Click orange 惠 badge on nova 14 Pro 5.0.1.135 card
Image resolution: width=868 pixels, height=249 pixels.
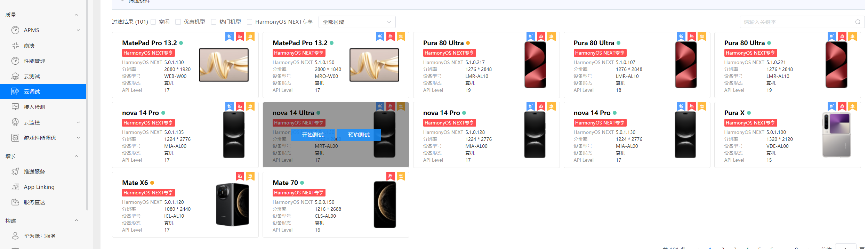click(x=250, y=106)
